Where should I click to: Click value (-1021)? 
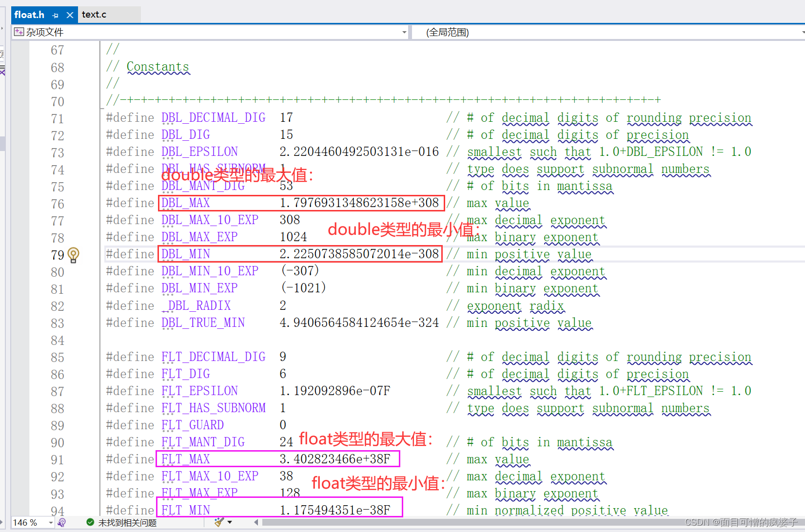click(304, 288)
